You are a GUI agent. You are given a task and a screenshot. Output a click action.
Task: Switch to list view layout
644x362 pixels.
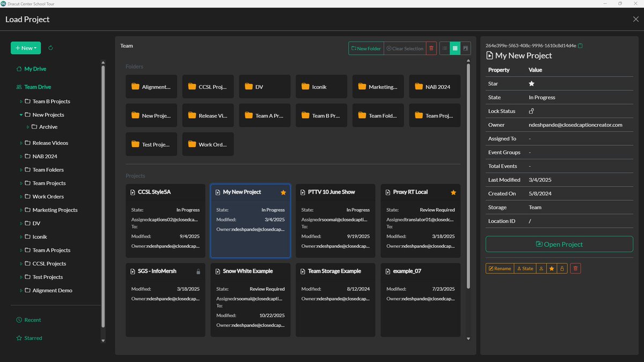pos(444,48)
